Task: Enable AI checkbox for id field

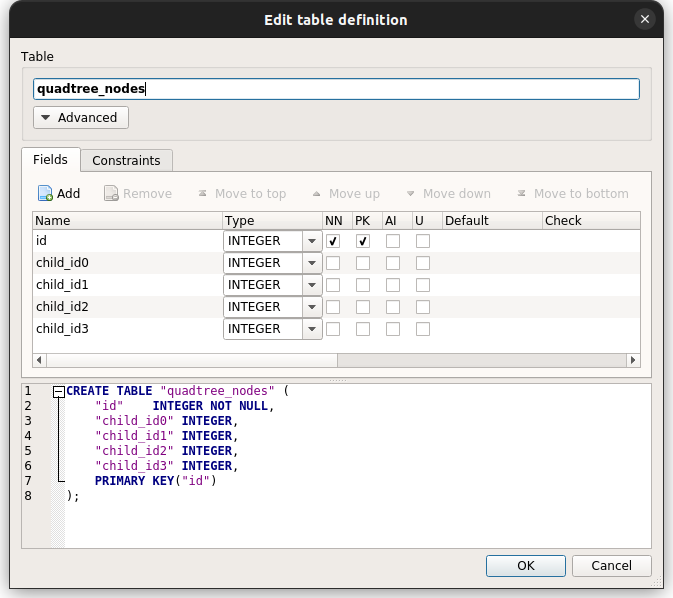Action: click(x=393, y=241)
